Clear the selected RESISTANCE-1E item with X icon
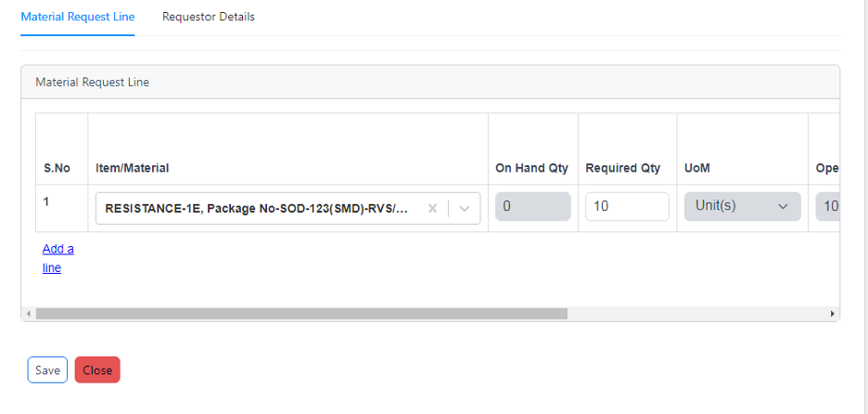 click(433, 208)
